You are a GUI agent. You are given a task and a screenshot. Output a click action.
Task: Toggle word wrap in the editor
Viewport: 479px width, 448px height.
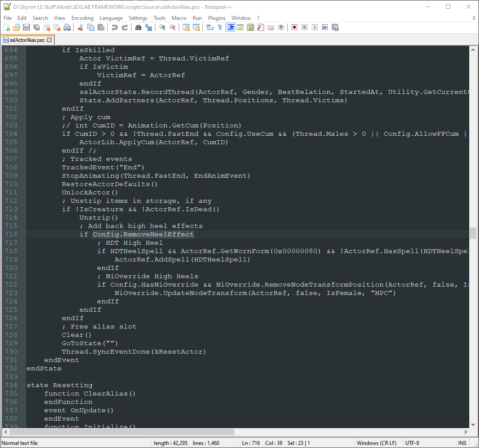210,27
